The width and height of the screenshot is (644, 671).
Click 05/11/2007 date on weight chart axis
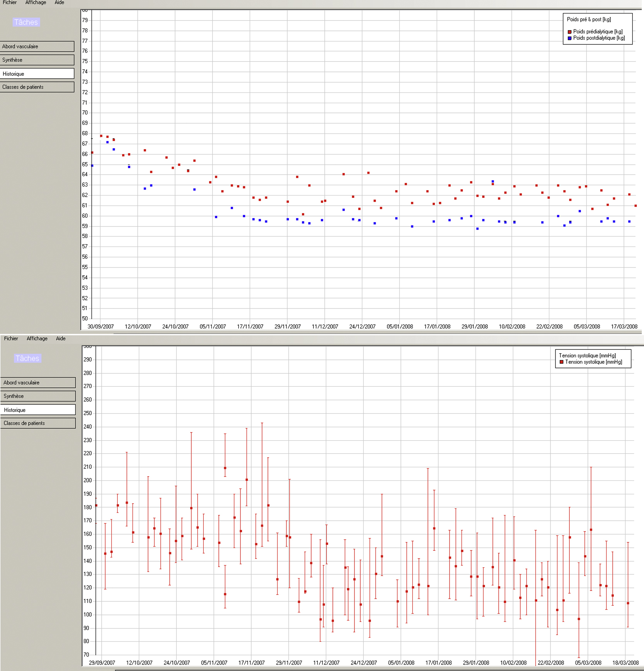213,327
